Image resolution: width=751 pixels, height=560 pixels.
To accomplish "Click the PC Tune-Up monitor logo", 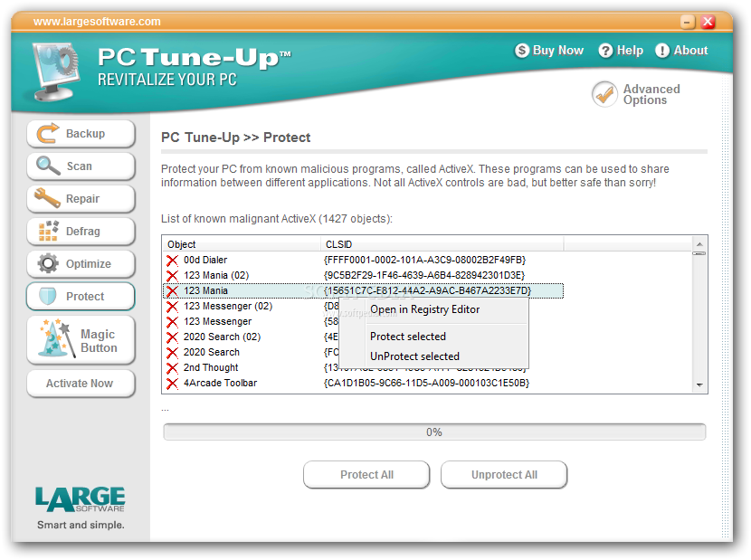I will [55, 71].
